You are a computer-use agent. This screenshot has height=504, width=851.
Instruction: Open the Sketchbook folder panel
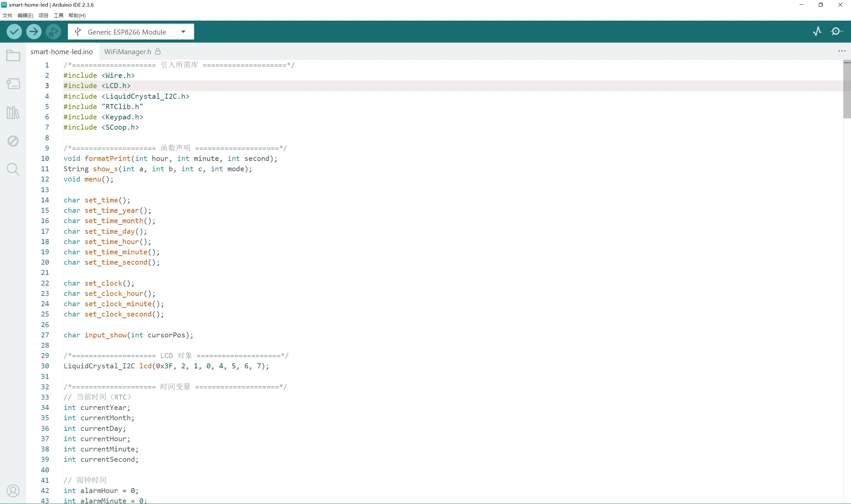pyautogui.click(x=13, y=56)
